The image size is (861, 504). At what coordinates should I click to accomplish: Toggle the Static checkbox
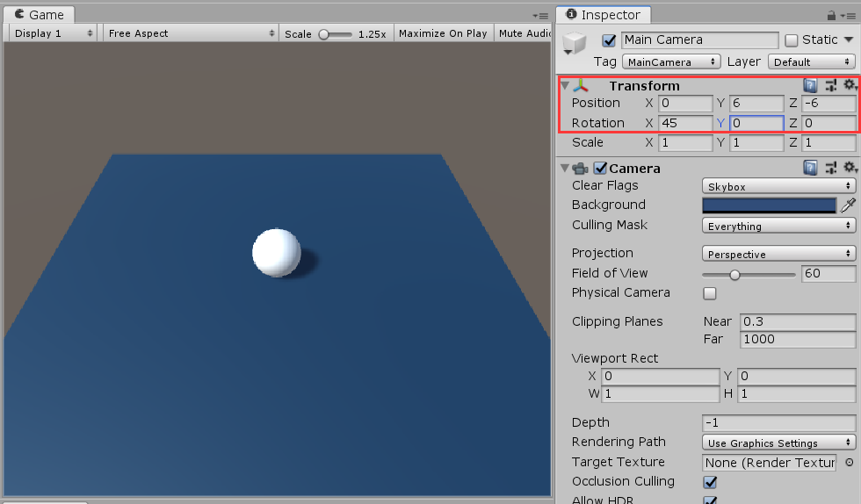click(792, 40)
